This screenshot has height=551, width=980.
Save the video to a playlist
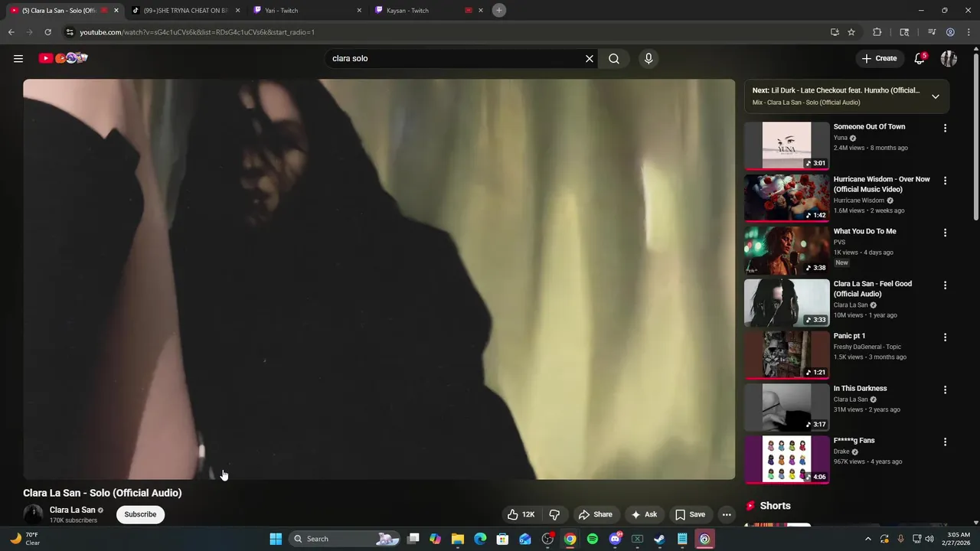click(690, 514)
